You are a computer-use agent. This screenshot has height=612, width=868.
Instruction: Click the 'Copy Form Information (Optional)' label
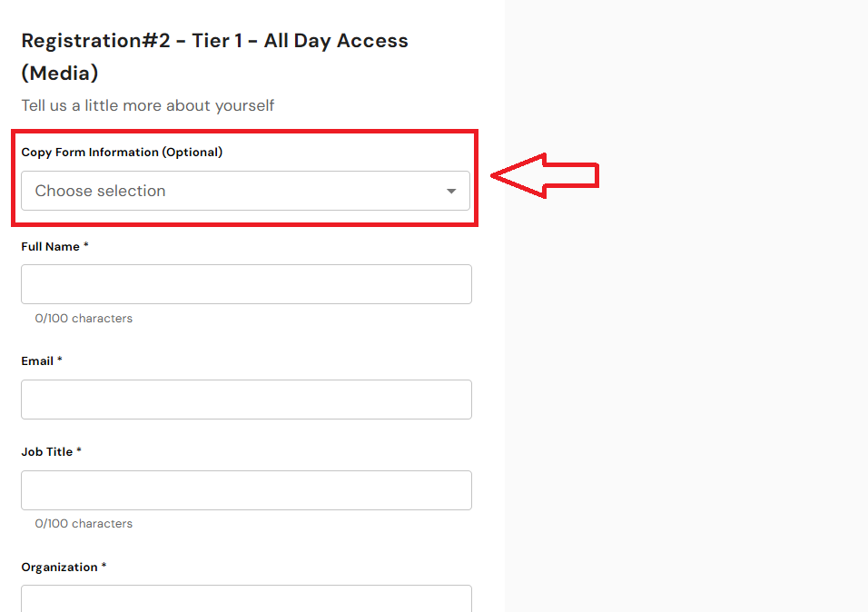[x=122, y=153]
